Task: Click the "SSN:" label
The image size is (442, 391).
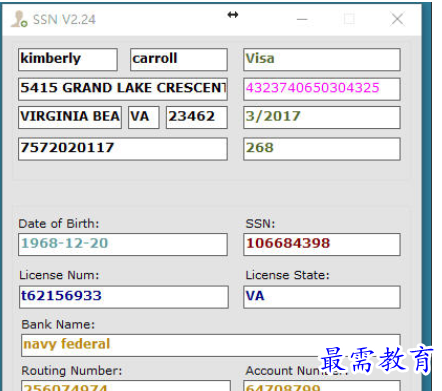Action: click(x=260, y=224)
